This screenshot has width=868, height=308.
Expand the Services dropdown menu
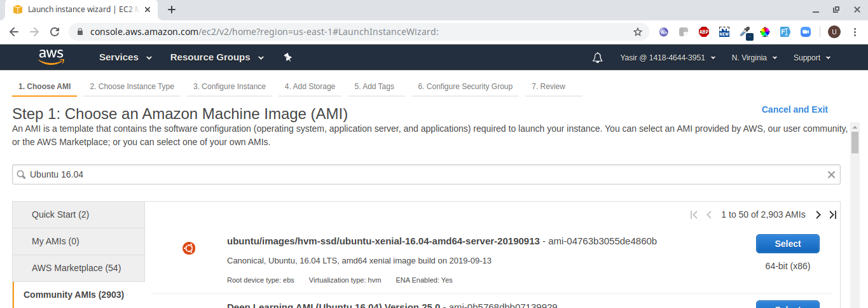(x=125, y=57)
